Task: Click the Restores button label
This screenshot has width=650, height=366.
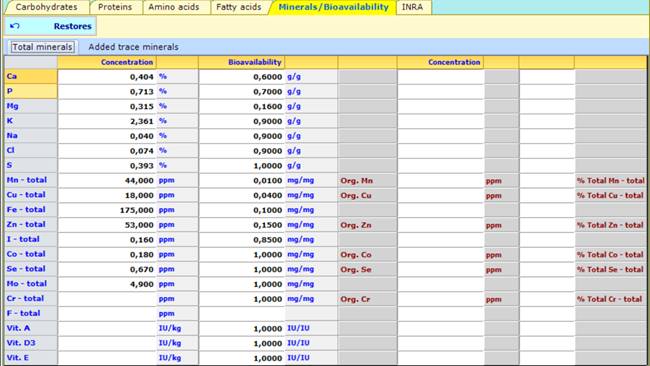Action: 73,26
